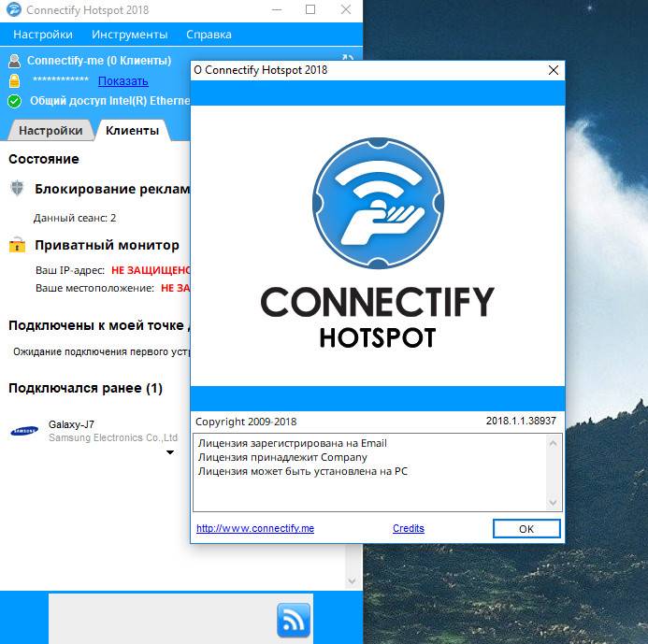Click OK in the About dialog
The height and width of the screenshot is (644, 648).
pyautogui.click(x=526, y=529)
